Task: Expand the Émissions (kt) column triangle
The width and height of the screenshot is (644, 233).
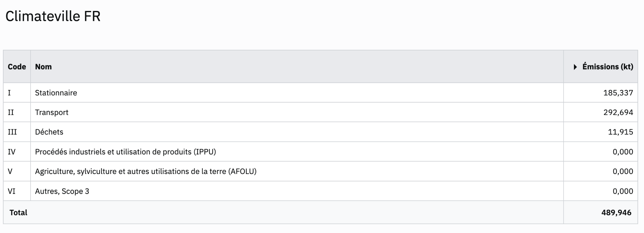Action: coord(575,67)
